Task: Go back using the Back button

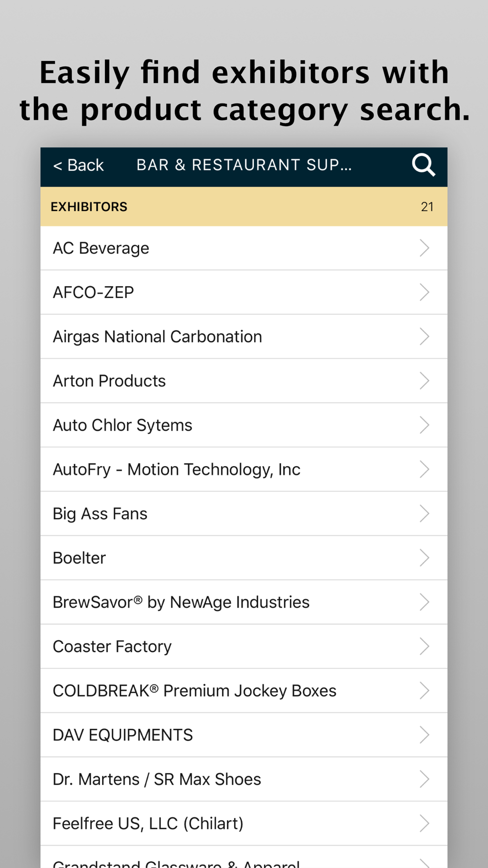Action: (x=79, y=165)
